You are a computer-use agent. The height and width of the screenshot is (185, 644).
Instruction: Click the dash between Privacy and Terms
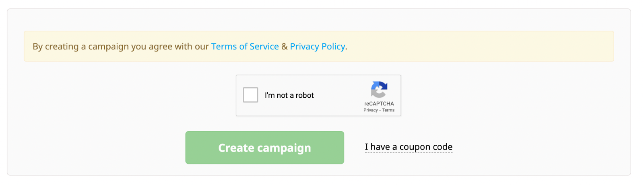click(380, 110)
